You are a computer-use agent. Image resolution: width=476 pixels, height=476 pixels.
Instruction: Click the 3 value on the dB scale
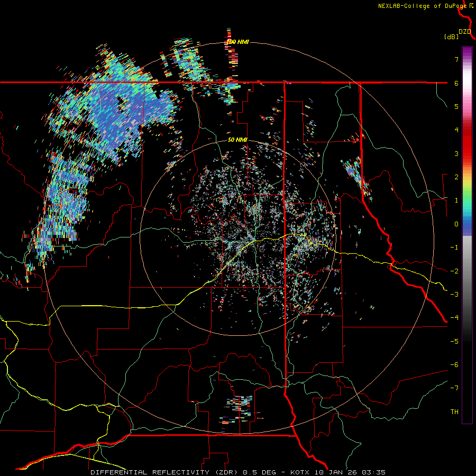coord(456,153)
